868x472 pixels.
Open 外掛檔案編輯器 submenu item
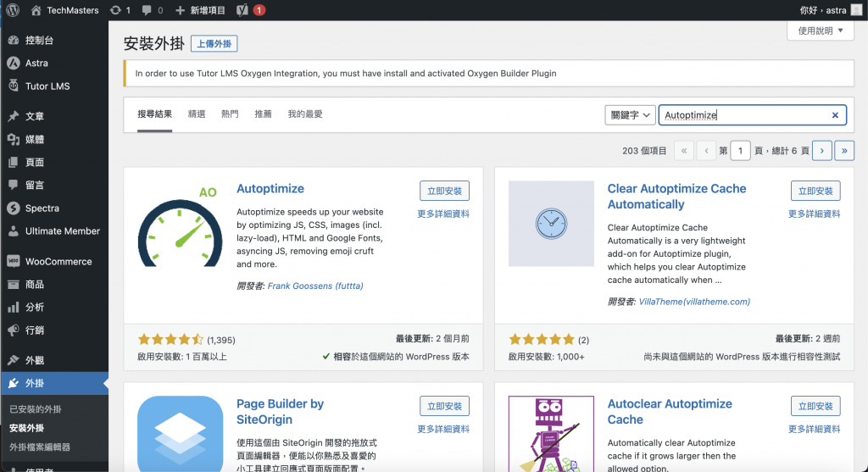(39, 447)
